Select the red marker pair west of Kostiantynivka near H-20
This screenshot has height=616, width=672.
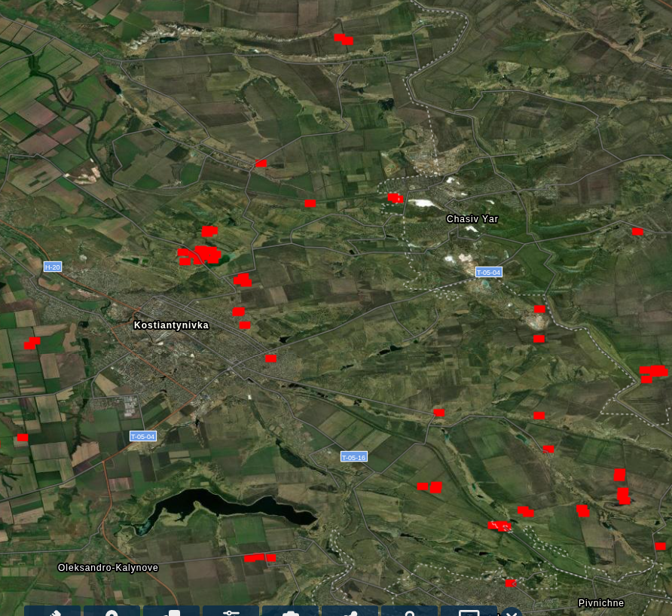pos(32,343)
